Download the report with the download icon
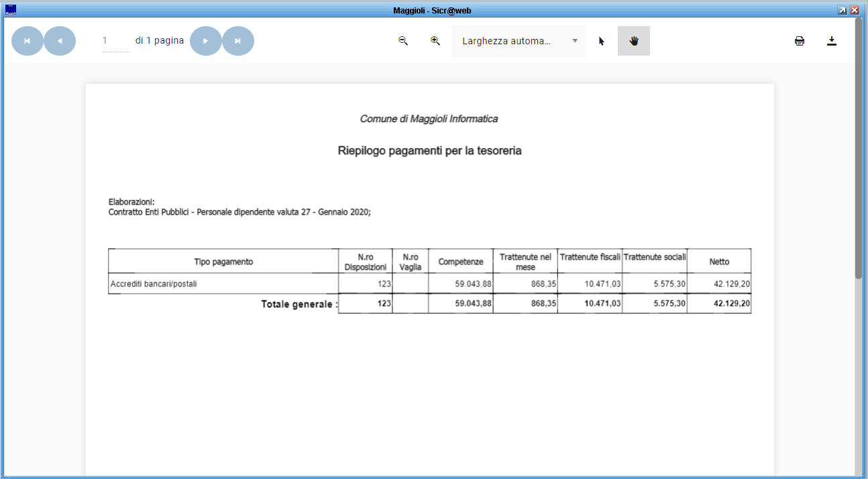The height and width of the screenshot is (479, 868). [832, 41]
